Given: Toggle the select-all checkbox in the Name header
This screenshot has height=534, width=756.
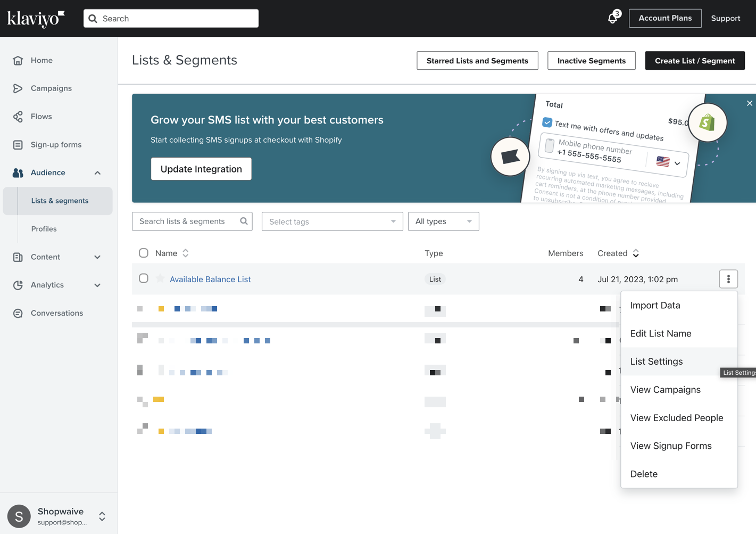Looking at the screenshot, I should click(x=144, y=253).
